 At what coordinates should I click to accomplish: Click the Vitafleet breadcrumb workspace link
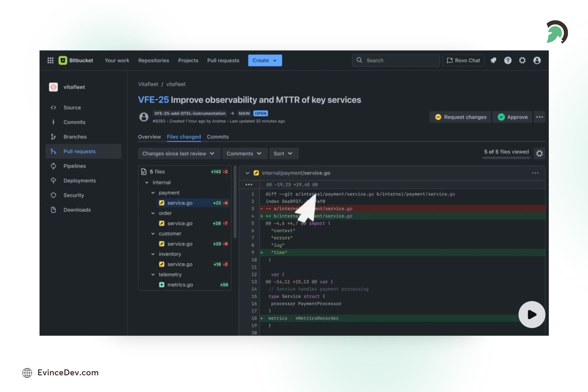click(148, 84)
